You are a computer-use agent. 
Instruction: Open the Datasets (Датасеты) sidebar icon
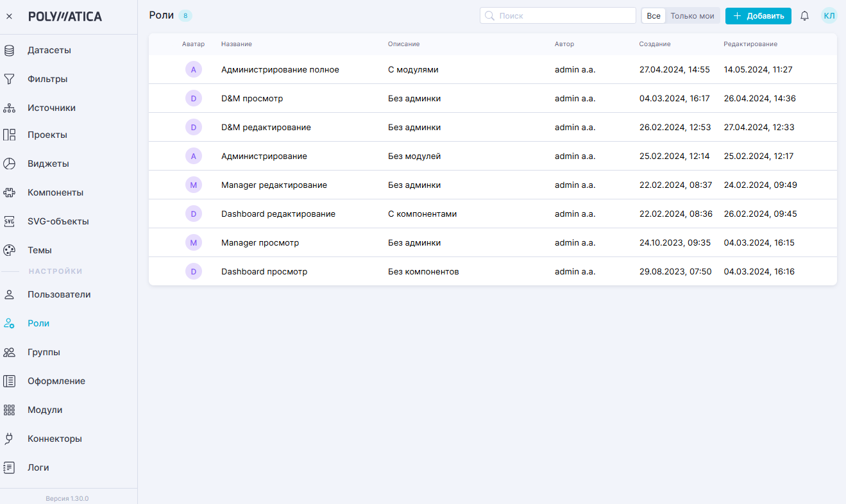[x=9, y=51]
